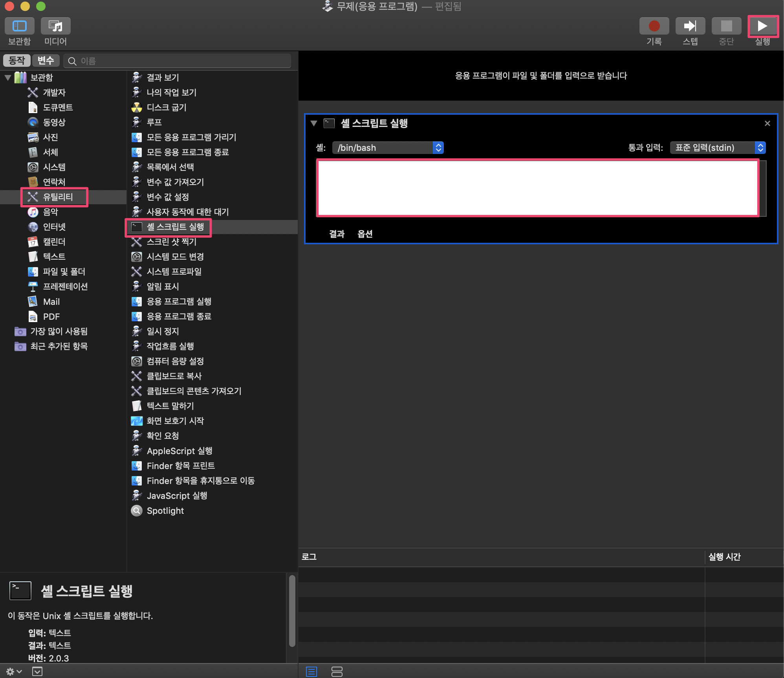Open the Results (결과) tab
Image resolution: width=784 pixels, height=678 pixels.
tap(337, 234)
